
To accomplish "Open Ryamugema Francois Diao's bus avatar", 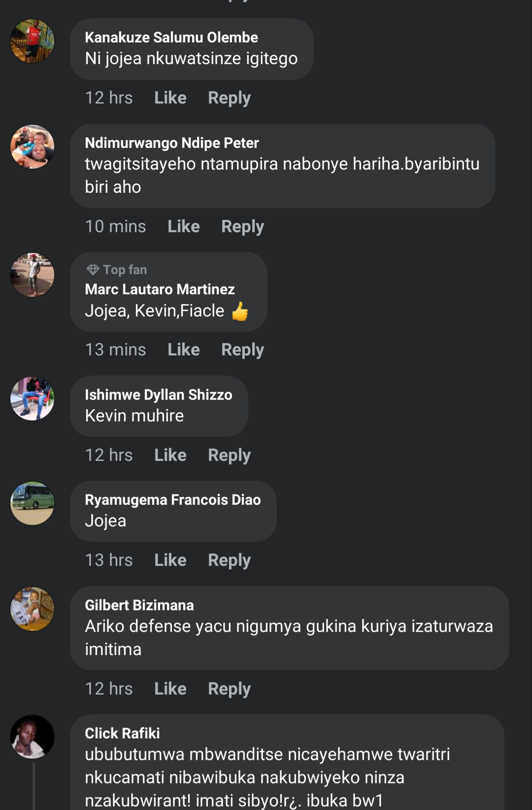I will [x=33, y=503].
